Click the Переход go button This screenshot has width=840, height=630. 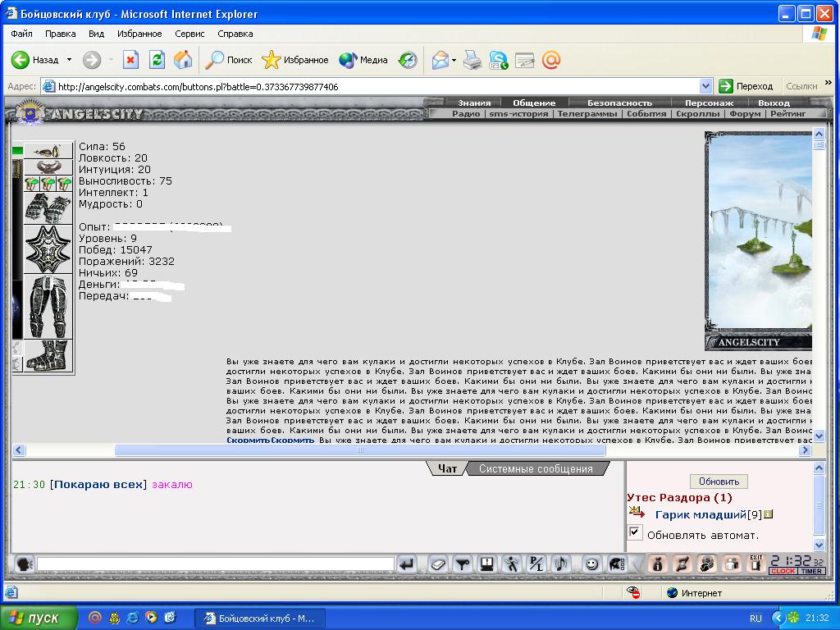pos(746,85)
